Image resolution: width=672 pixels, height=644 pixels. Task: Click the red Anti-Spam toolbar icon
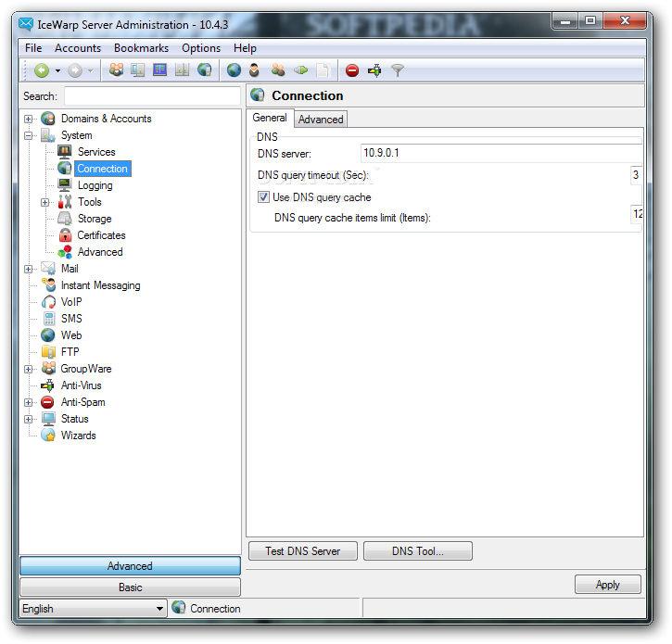pyautogui.click(x=352, y=70)
